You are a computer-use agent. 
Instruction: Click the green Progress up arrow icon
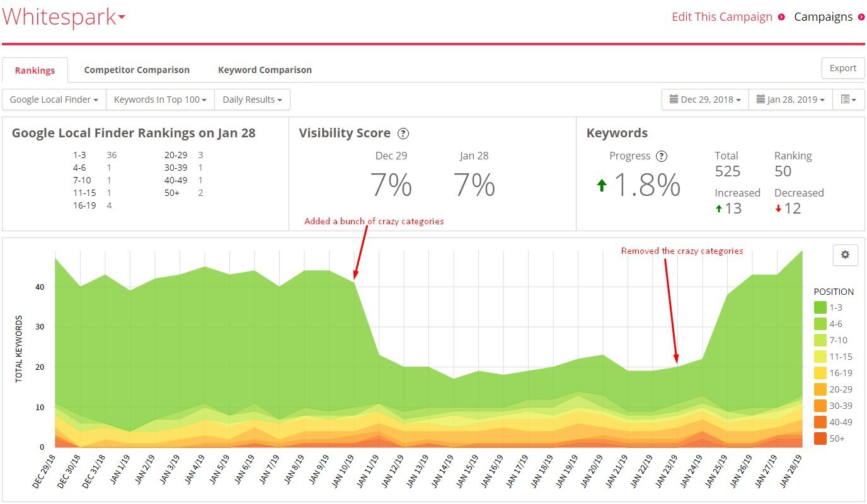tap(602, 185)
